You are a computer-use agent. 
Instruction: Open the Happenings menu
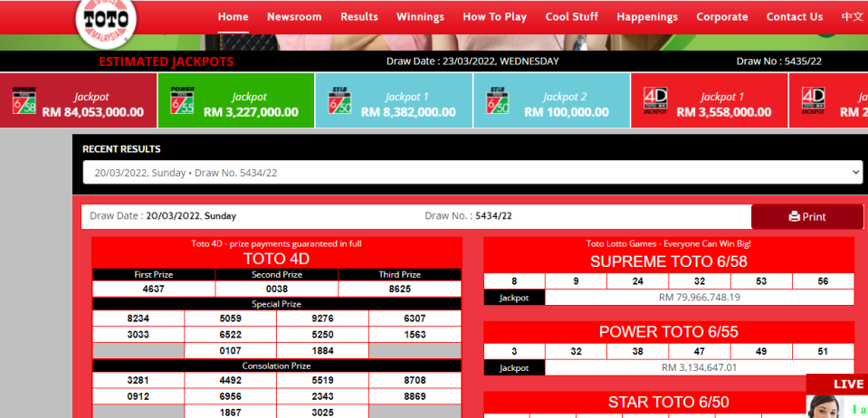tap(647, 16)
